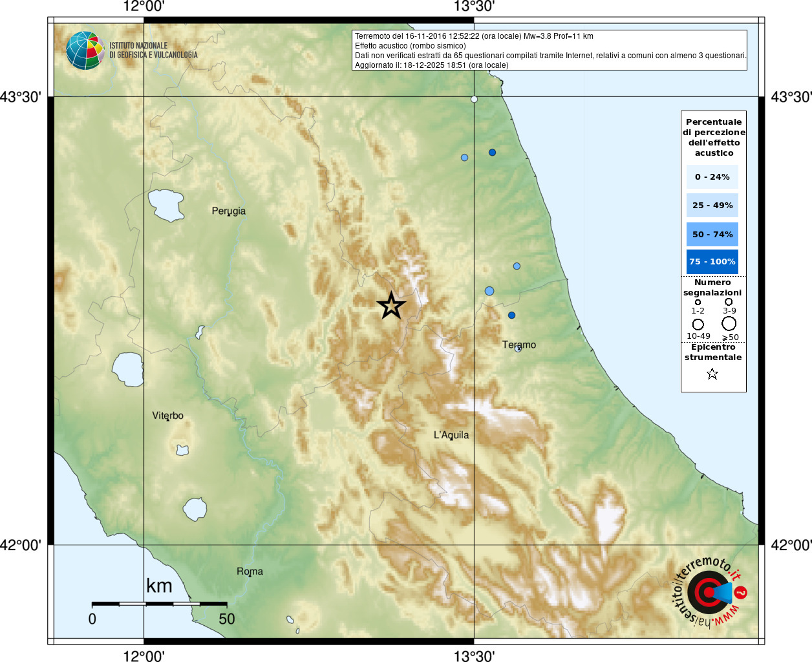
Task: Click the 10-49 reports legend circle
Action: point(698,325)
